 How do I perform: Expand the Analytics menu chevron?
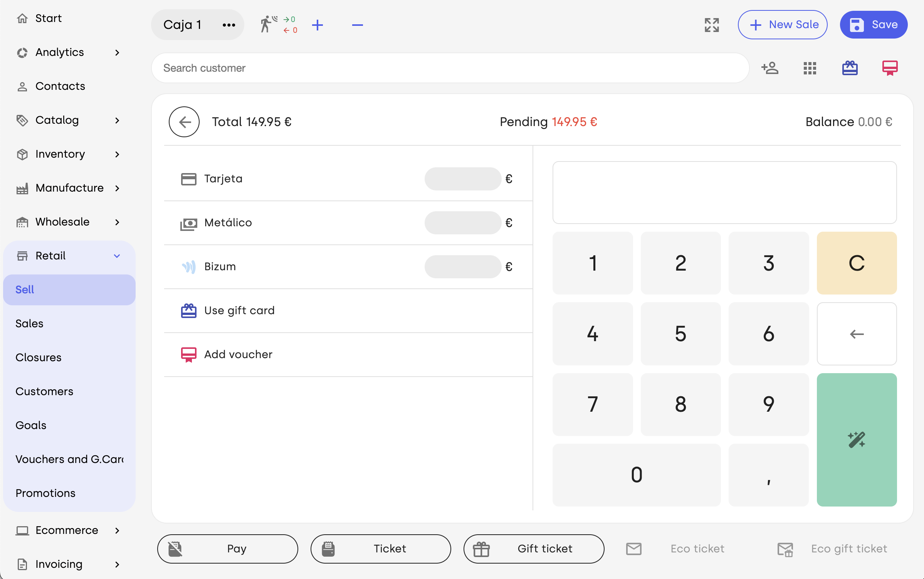[x=117, y=52]
